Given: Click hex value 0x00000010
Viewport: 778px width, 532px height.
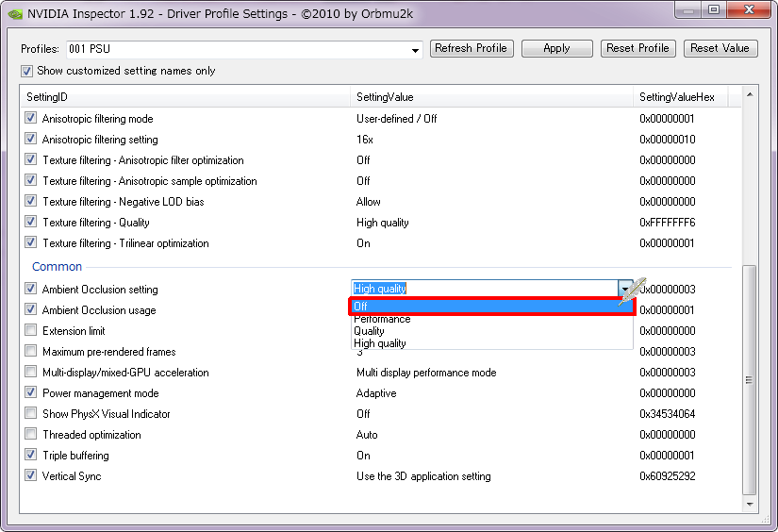Looking at the screenshot, I should (x=668, y=140).
